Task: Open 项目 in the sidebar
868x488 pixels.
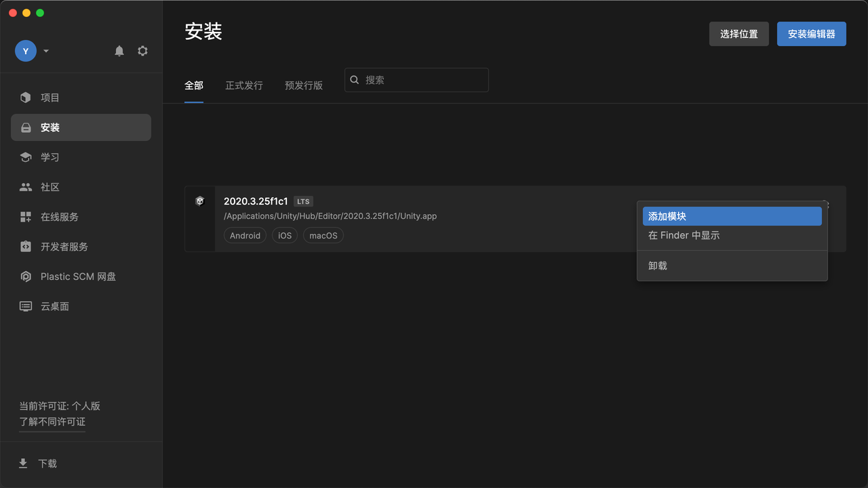Action: click(x=81, y=98)
